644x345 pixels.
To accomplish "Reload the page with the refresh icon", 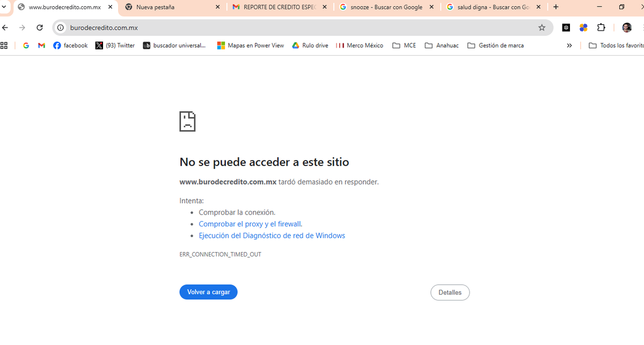I will click(40, 27).
